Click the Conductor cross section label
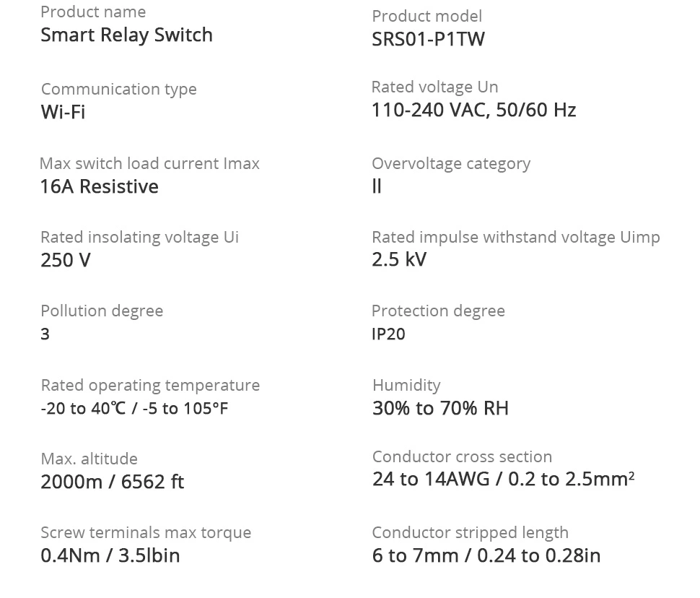The height and width of the screenshot is (598, 700). [462, 456]
